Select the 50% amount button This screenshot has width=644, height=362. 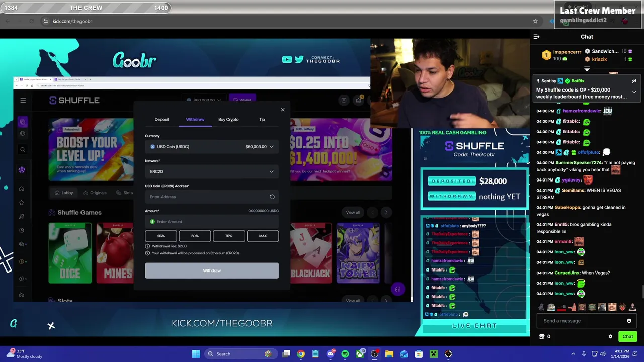(195, 236)
